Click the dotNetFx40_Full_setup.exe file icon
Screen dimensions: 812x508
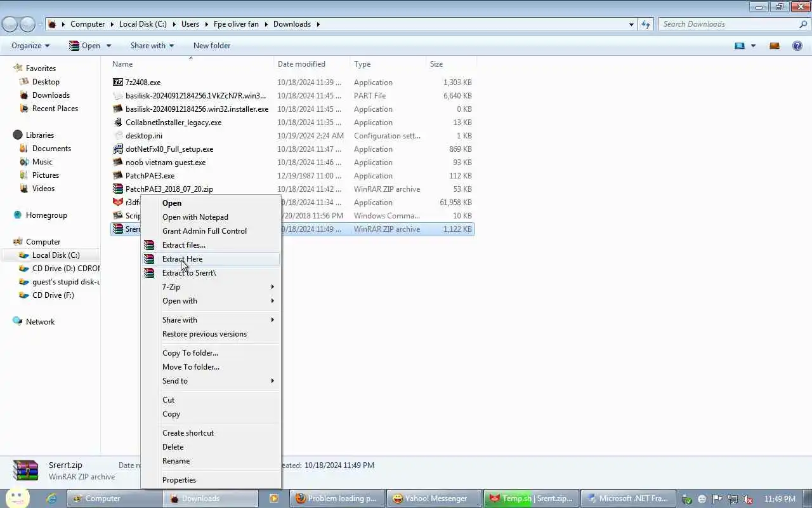[118, 149]
